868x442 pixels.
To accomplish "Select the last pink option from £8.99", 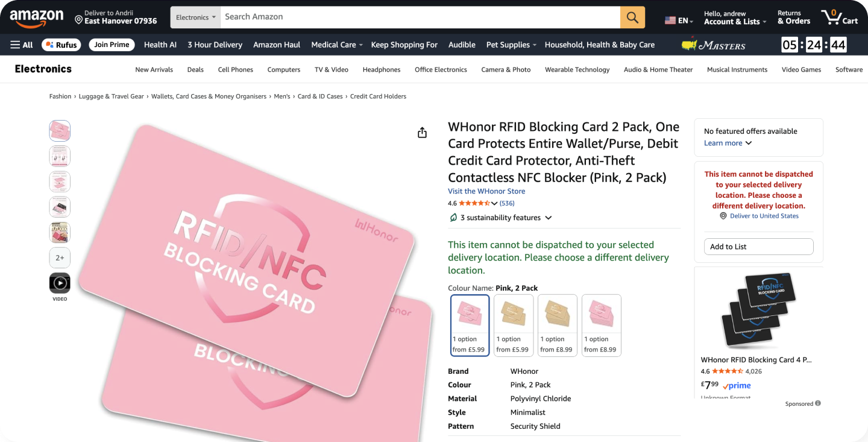I will click(x=601, y=325).
